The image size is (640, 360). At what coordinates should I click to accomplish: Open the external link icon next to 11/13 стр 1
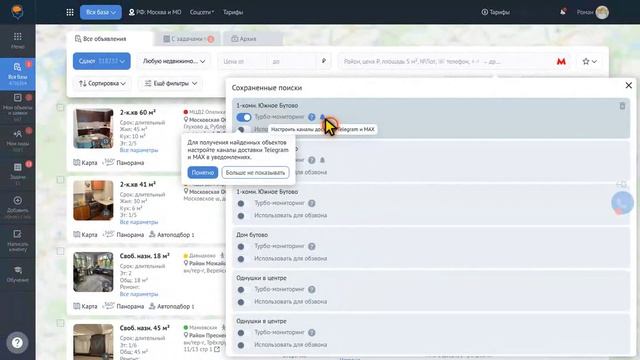pyautogui.click(x=217, y=349)
